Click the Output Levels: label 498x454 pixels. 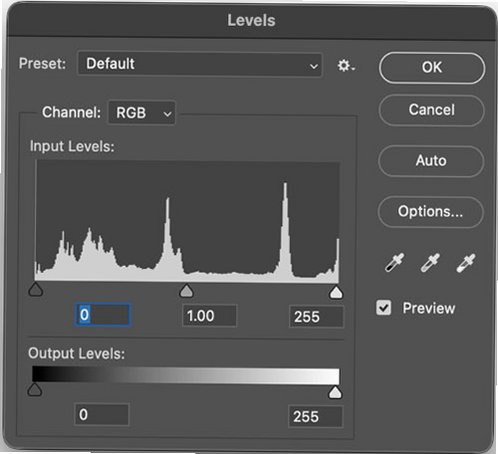76,353
